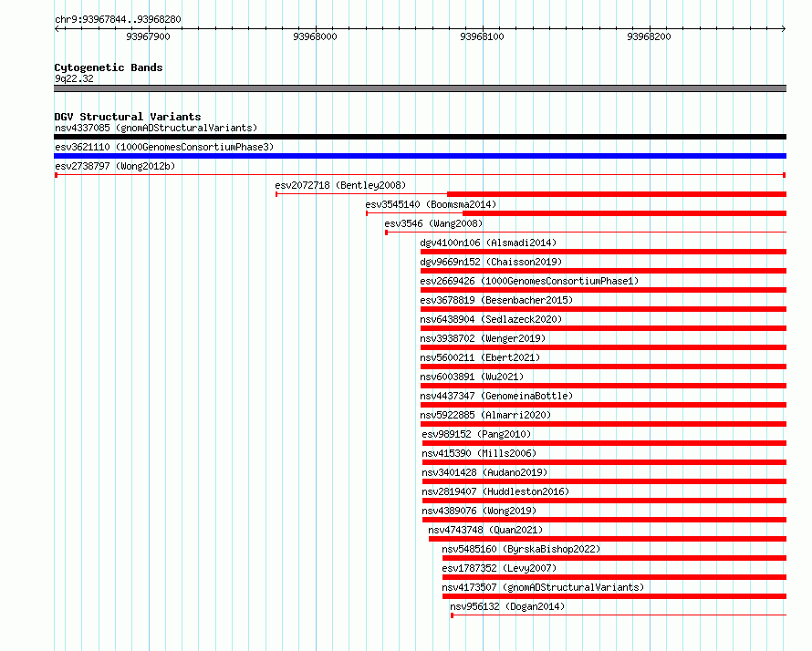Screen dimensions: 812x651
Task: Select nsv415390 Mills2006 label
Action: (x=479, y=453)
